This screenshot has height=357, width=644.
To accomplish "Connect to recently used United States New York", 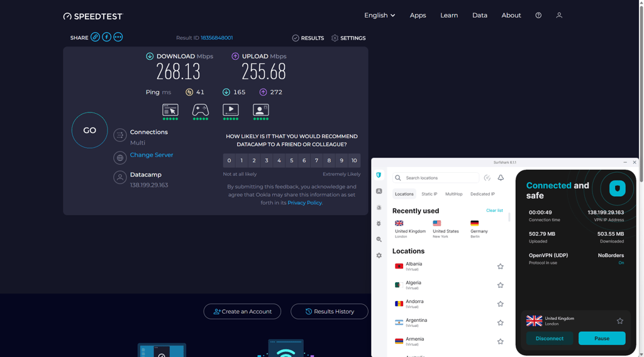I will point(446,229).
